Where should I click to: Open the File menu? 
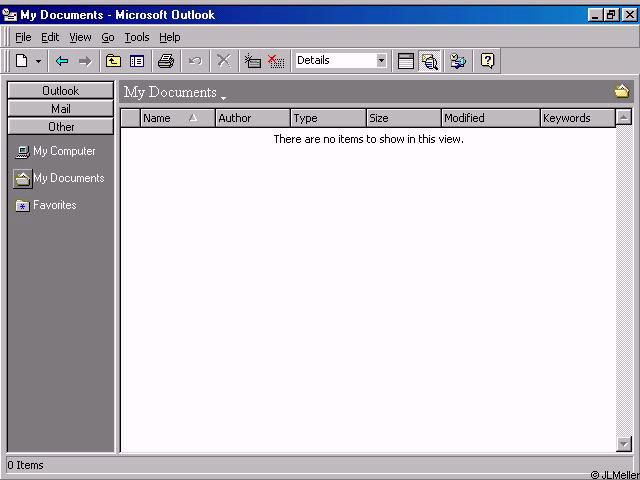point(23,38)
